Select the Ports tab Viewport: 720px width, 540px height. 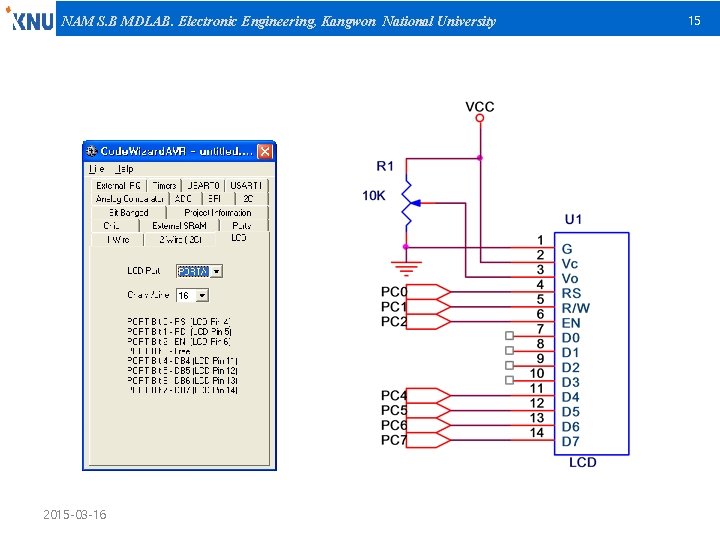click(x=243, y=226)
